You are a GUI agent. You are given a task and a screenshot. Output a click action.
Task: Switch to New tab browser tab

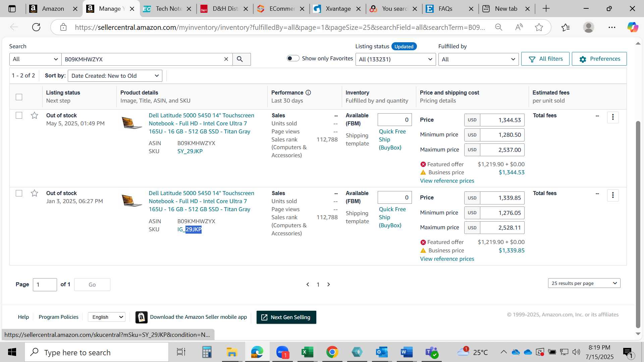point(506,9)
